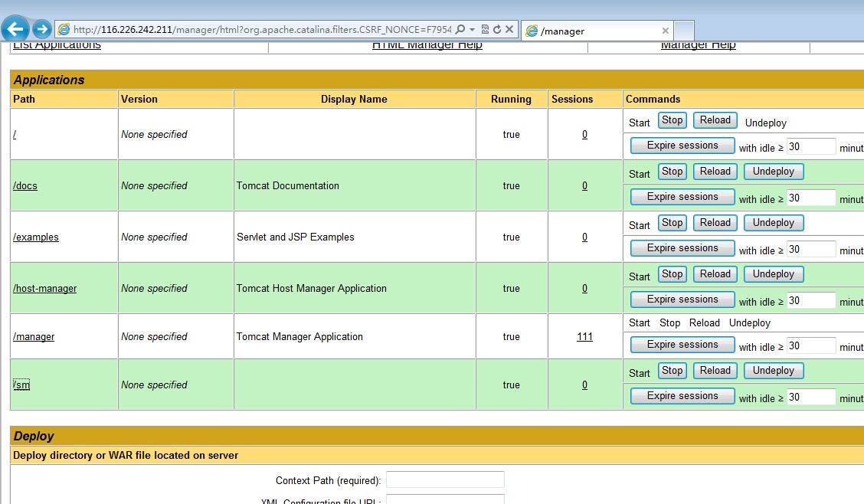The image size is (864, 504).
Task: Click the sessions count 0 for root path
Action: pyautogui.click(x=584, y=134)
